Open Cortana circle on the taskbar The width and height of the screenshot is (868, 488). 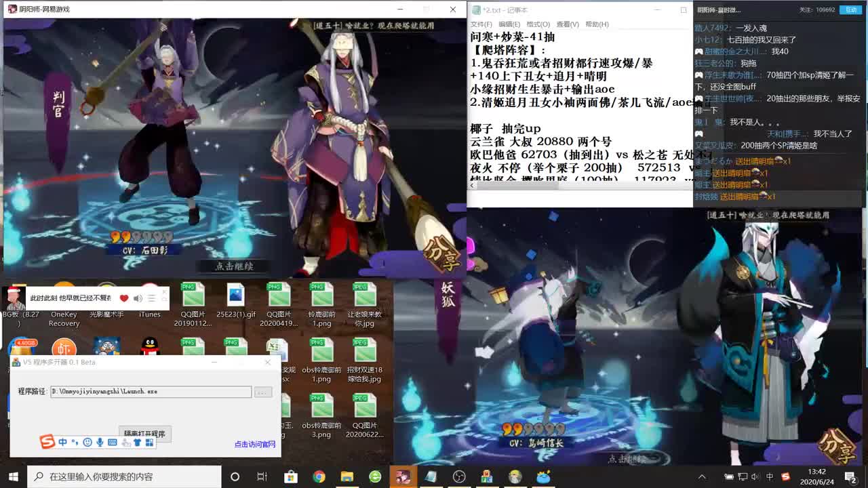pyautogui.click(x=235, y=476)
